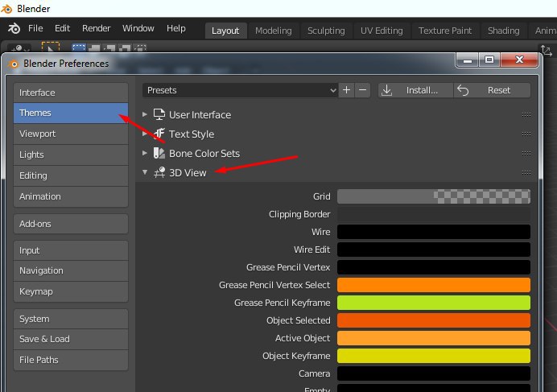Switch to the UV Editing workspace tab
The image size is (557, 392).
coord(382,31)
